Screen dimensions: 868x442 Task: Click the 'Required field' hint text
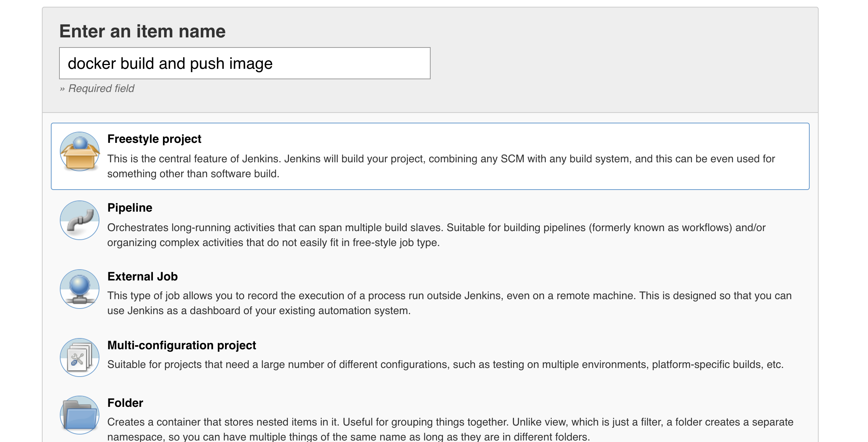pos(101,89)
